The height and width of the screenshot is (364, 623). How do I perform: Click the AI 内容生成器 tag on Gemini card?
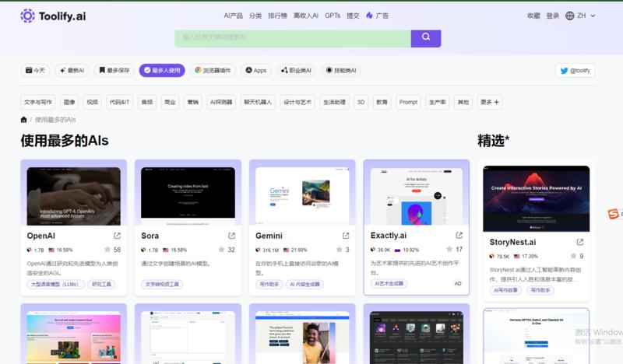click(x=304, y=284)
